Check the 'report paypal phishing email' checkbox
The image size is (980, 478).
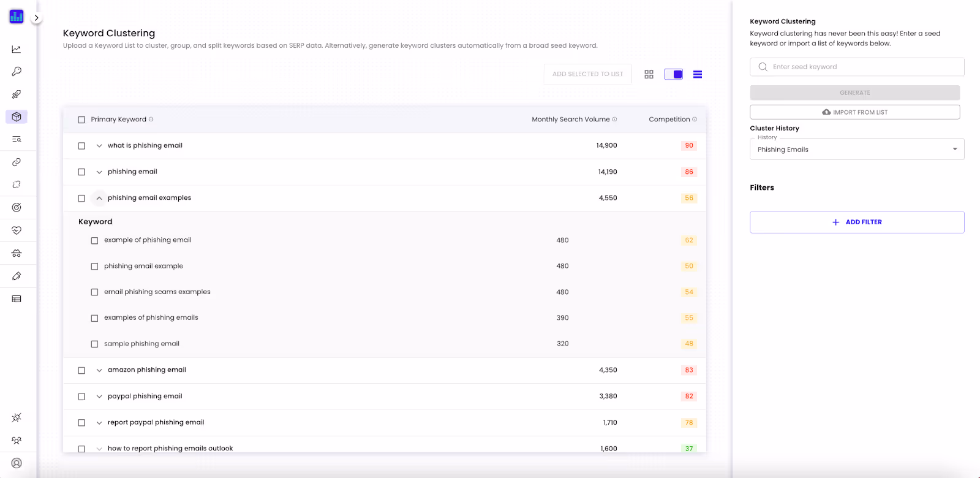coord(81,423)
